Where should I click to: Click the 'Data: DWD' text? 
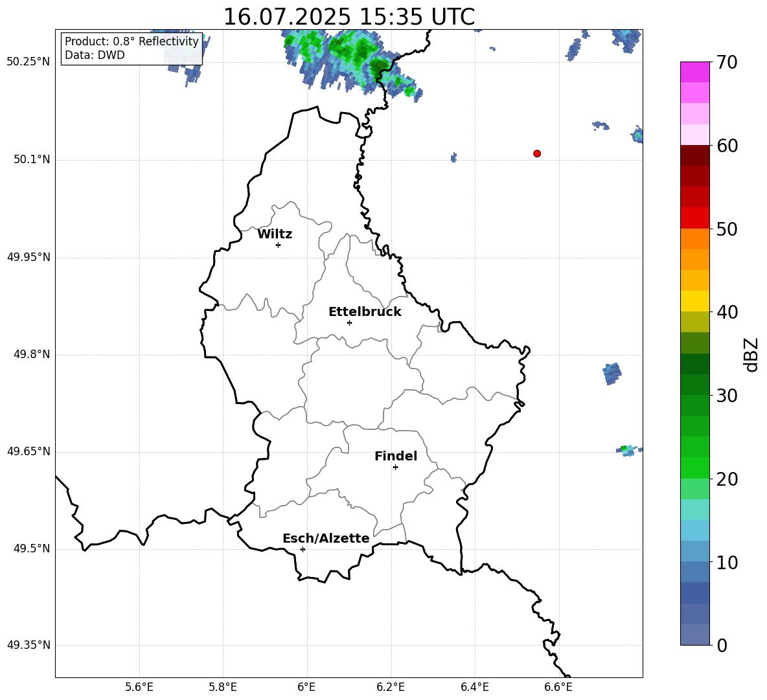95,55
